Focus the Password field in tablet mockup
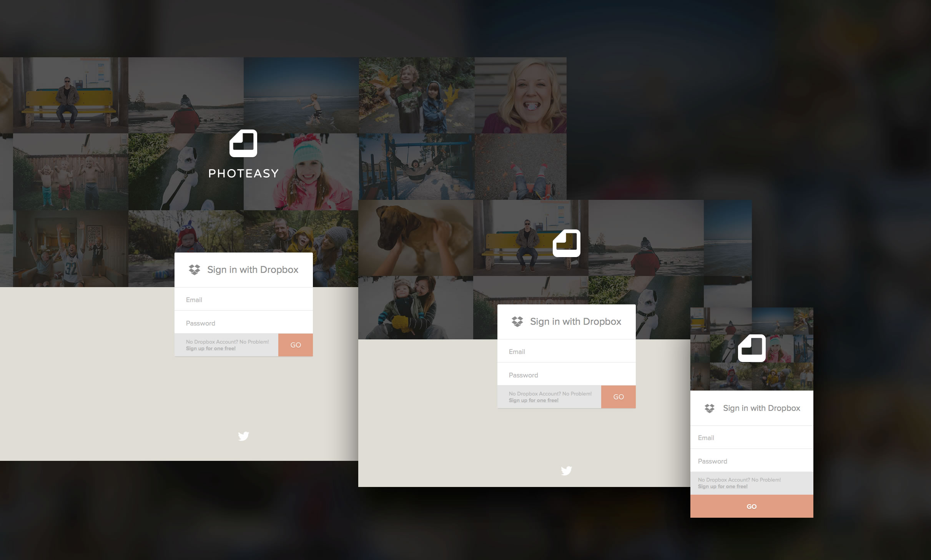 (x=567, y=374)
